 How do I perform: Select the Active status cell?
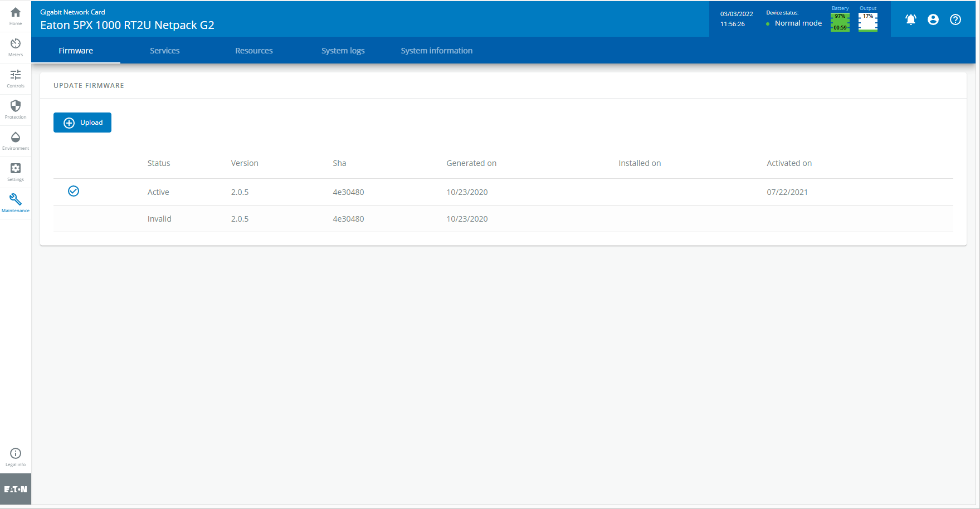(158, 192)
